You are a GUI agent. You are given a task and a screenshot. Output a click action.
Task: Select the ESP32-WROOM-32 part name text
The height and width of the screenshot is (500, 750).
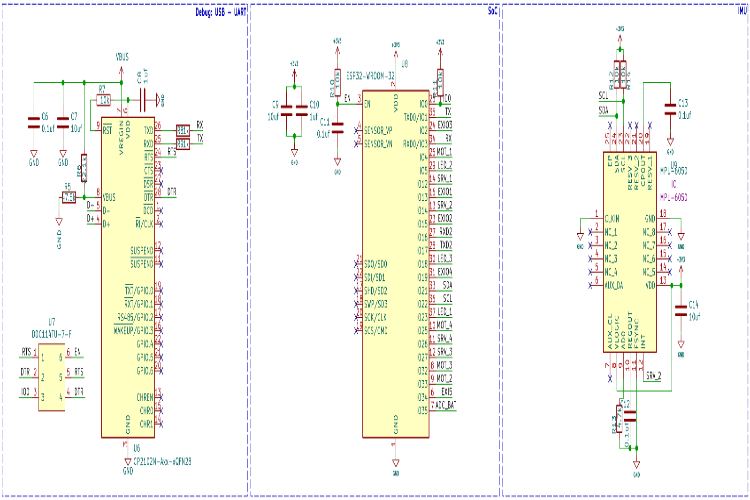[371, 76]
